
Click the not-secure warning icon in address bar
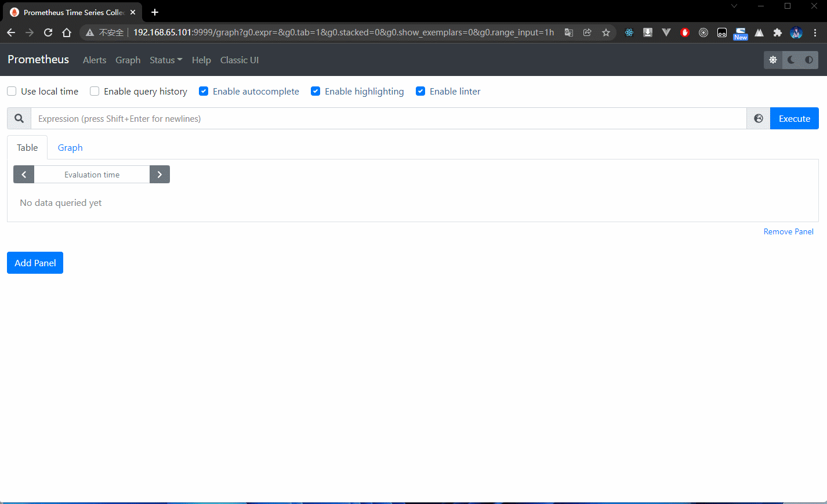[89, 32]
